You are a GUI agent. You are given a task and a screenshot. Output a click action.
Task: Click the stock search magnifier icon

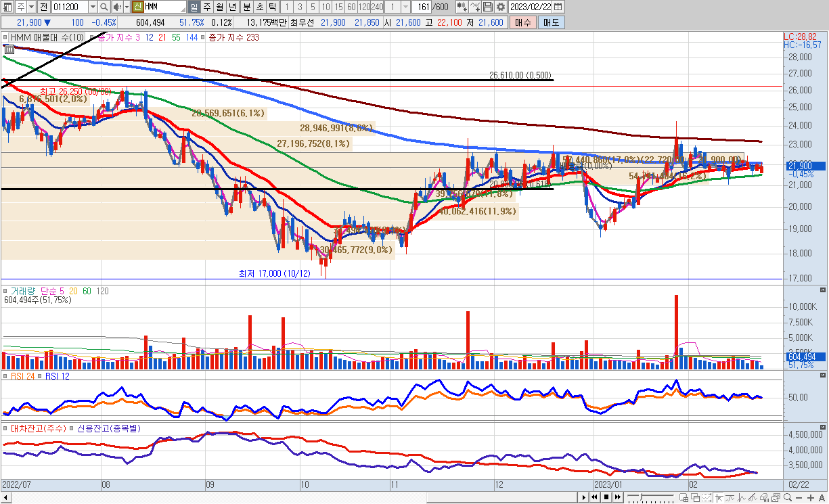(104, 7)
